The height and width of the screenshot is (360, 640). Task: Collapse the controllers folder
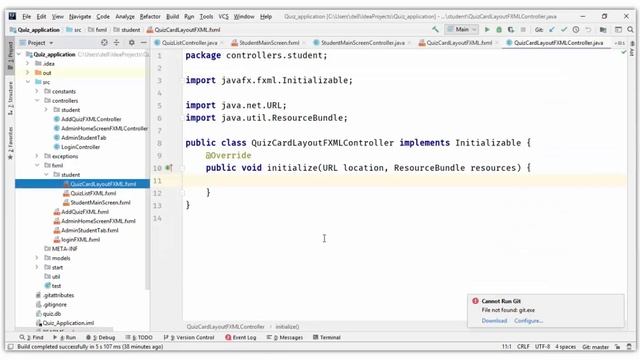pyautogui.click(x=37, y=100)
